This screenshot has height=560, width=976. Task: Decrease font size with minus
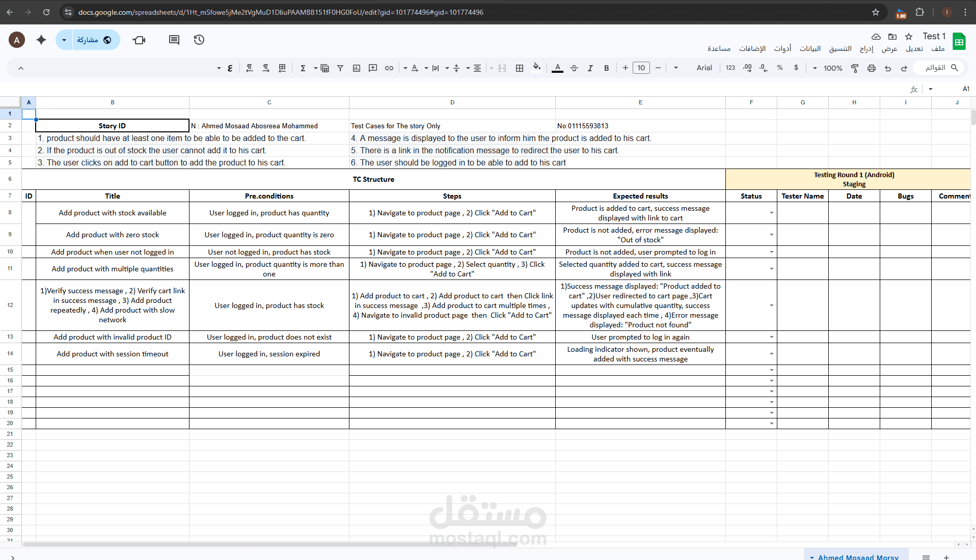(658, 68)
